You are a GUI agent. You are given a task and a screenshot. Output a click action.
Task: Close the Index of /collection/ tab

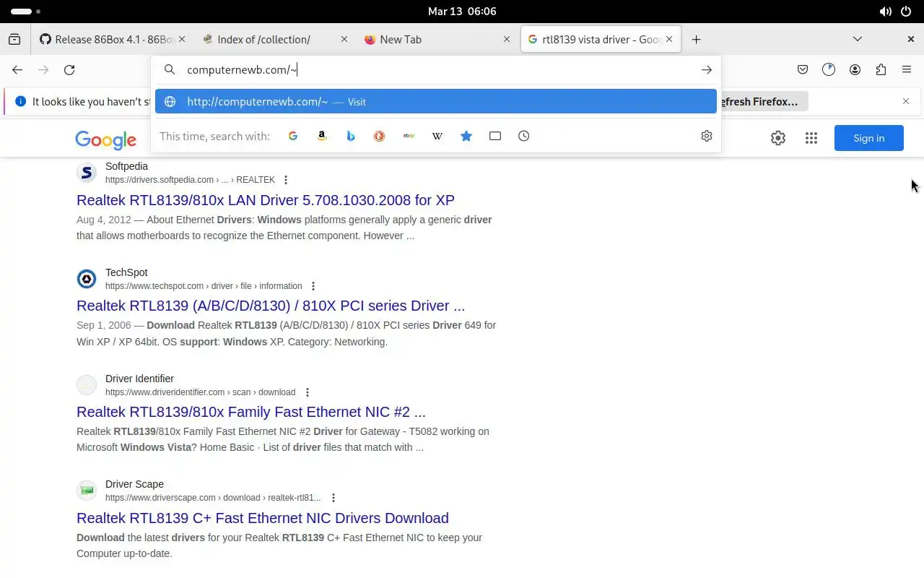(344, 40)
